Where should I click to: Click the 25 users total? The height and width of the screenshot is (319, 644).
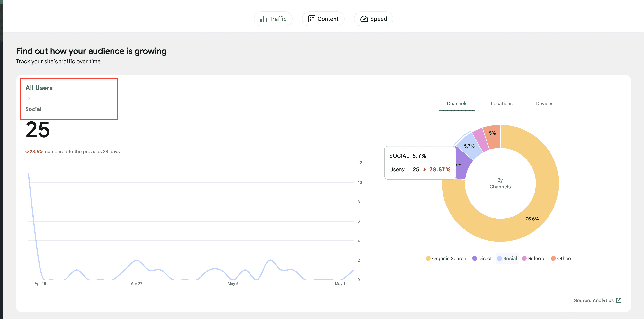point(38,130)
